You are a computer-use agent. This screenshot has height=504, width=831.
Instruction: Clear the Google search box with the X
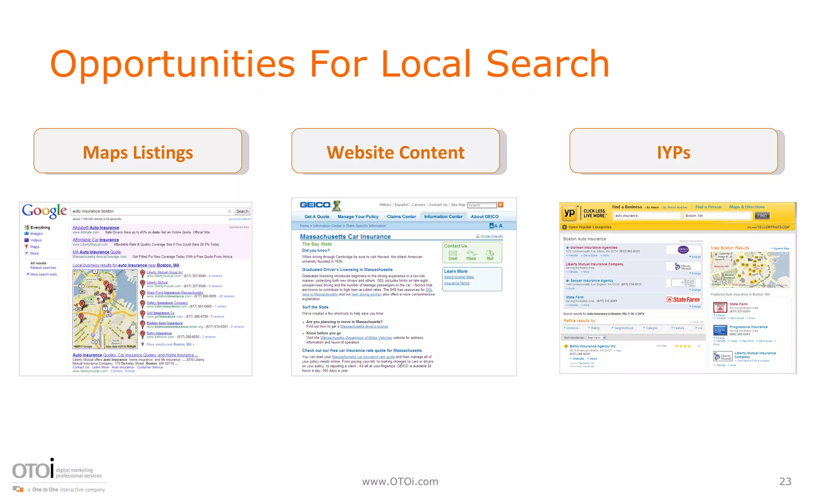pos(229,211)
